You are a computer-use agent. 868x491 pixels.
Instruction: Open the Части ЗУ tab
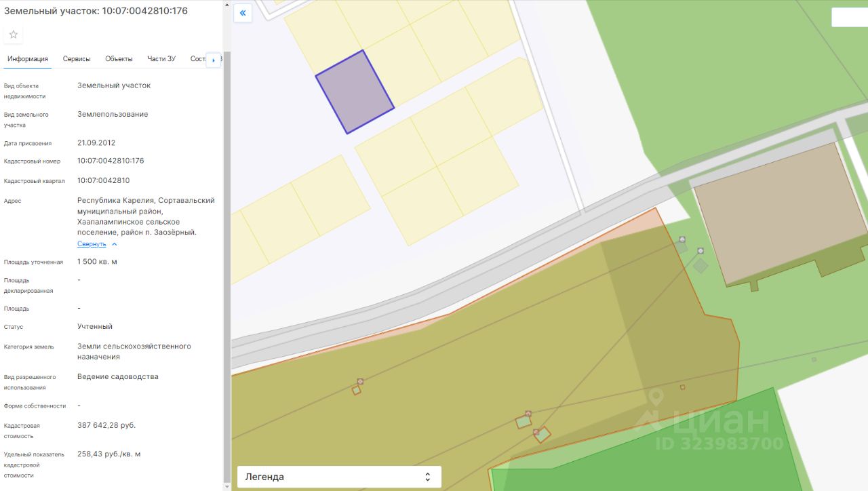coord(161,59)
